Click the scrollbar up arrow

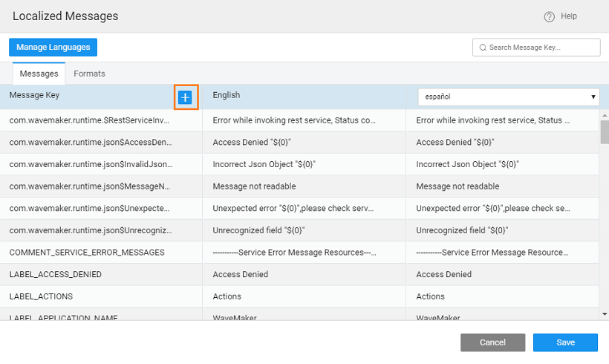[x=604, y=115]
